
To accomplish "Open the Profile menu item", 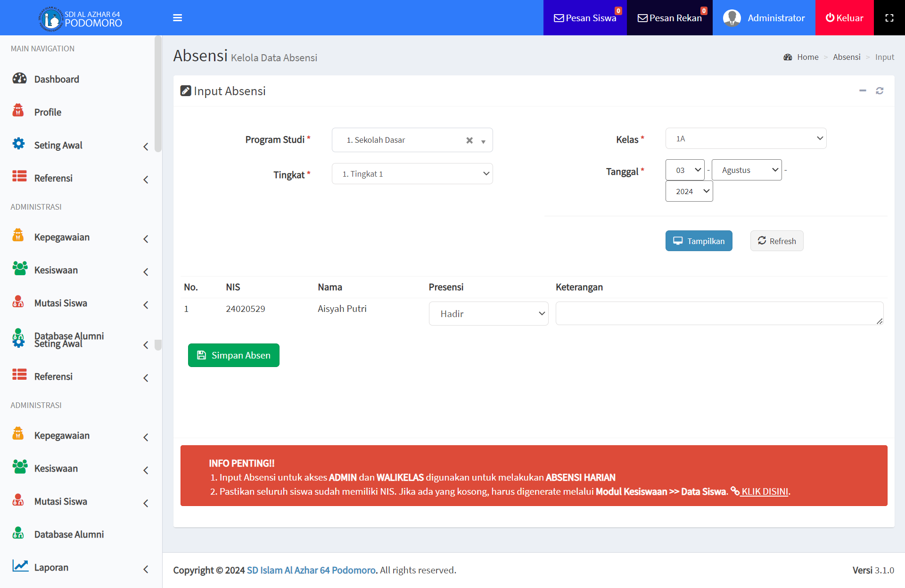I will click(48, 113).
